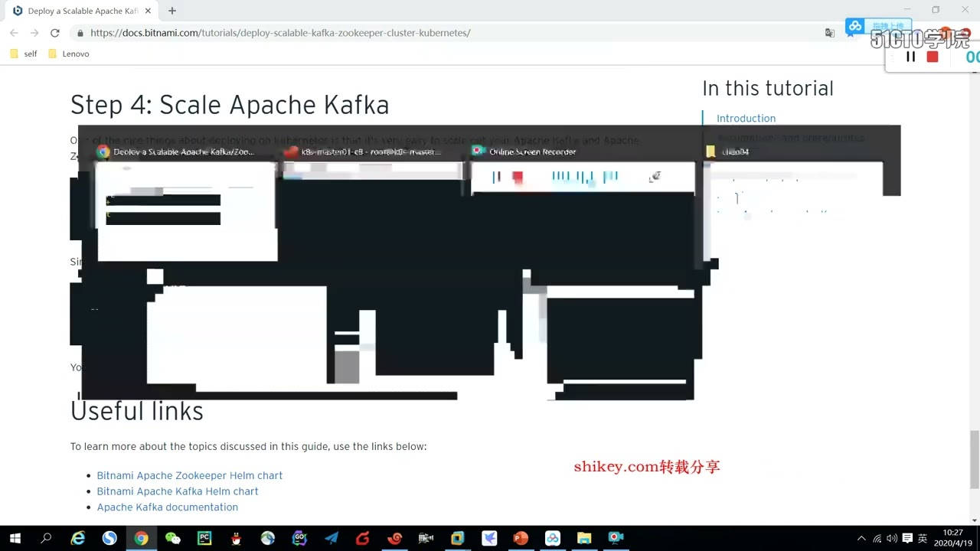The width and height of the screenshot is (980, 551).
Task: Open the self bookmarks folder
Action: pos(23,54)
